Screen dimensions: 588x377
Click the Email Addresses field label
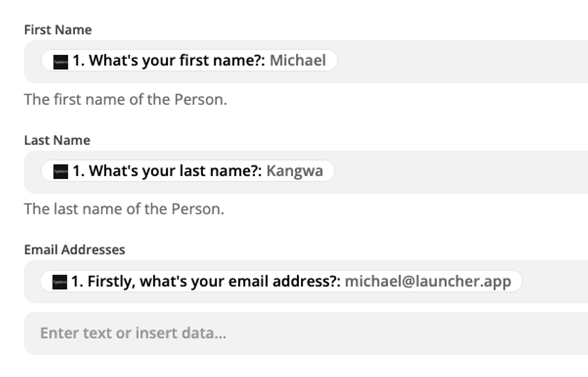click(x=75, y=250)
